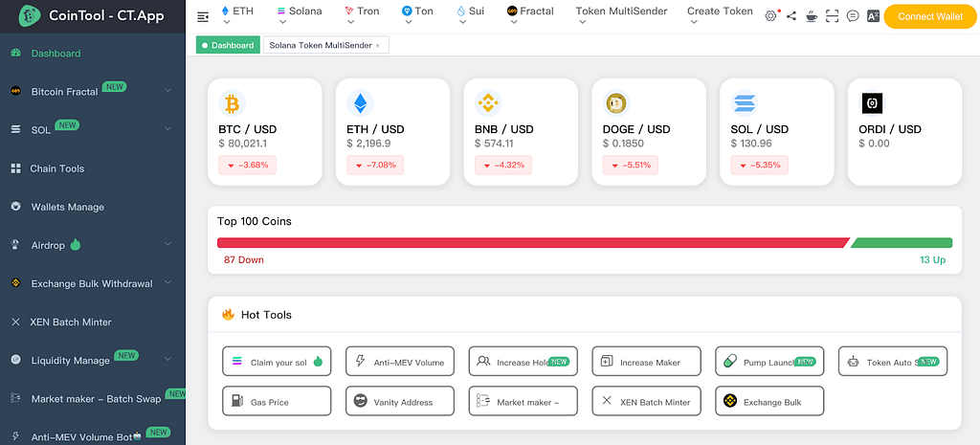This screenshot has width=980, height=445.
Task: Click the BTC price $ 80,021.1
Action: coord(243,144)
